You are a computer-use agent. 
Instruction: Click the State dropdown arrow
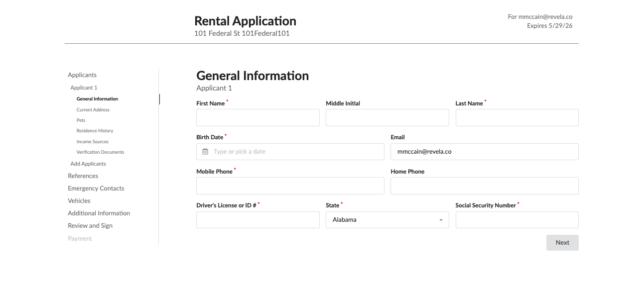click(x=441, y=220)
